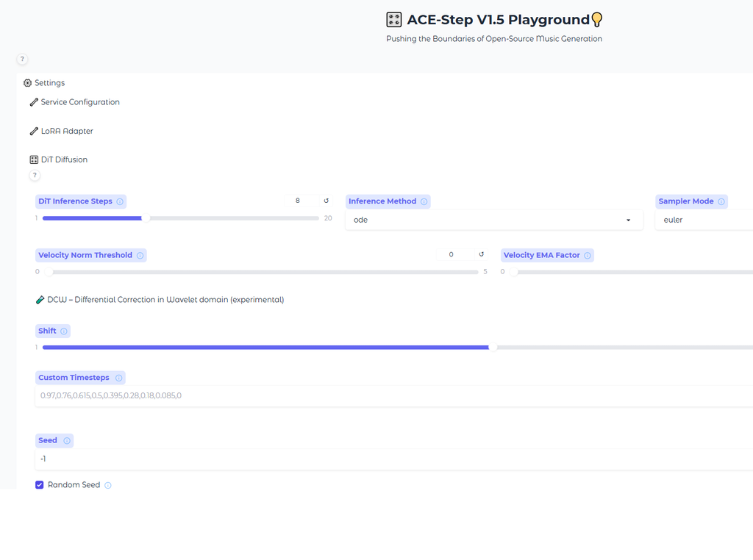The width and height of the screenshot is (753, 560).
Task: Click the Shift slider handle
Action: tap(493, 348)
